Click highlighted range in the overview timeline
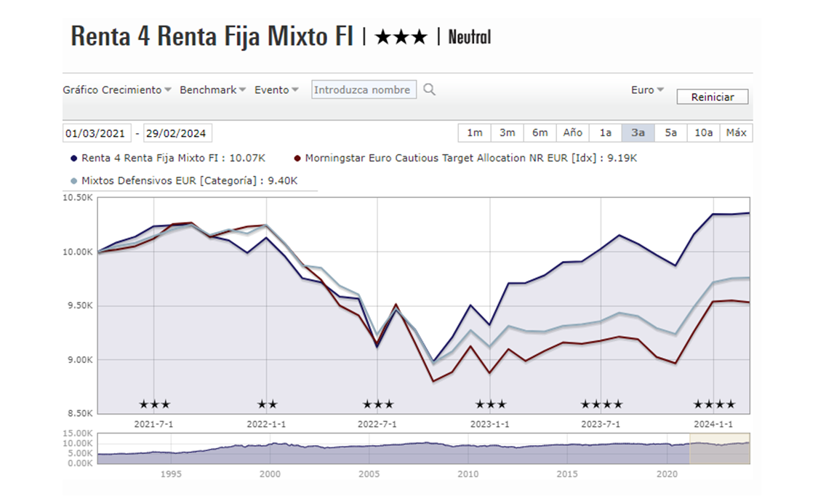 (x=718, y=448)
